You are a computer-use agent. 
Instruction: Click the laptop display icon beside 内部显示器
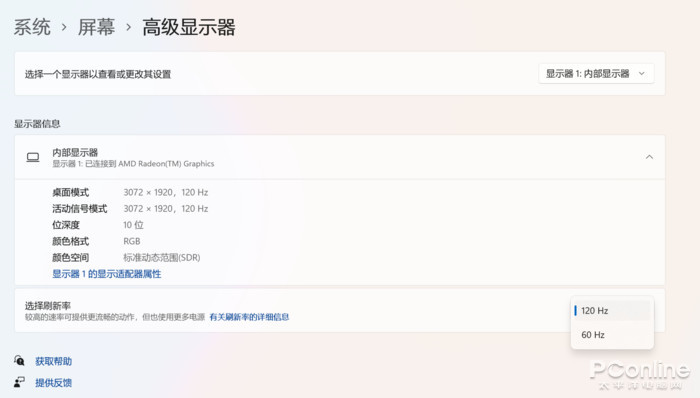(33, 158)
